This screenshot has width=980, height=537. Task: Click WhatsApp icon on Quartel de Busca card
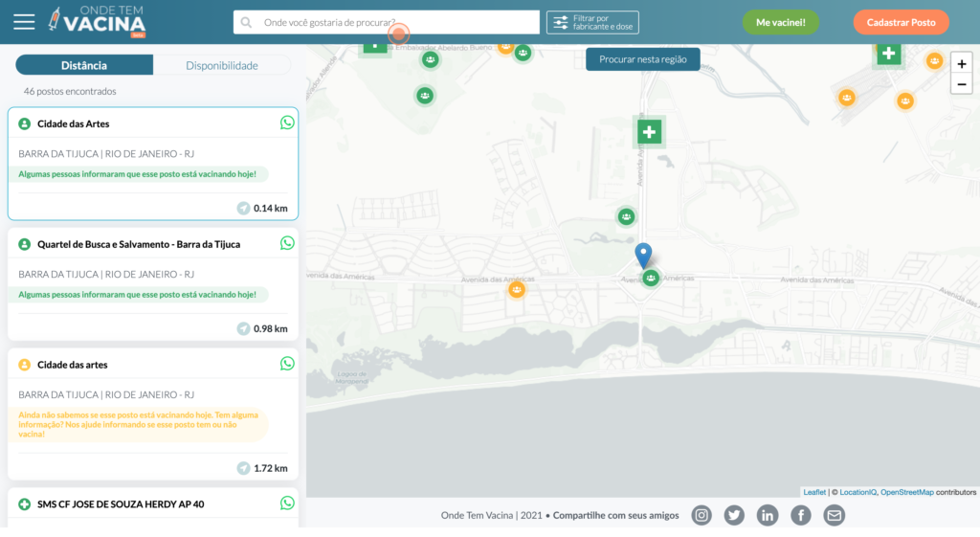(x=287, y=243)
